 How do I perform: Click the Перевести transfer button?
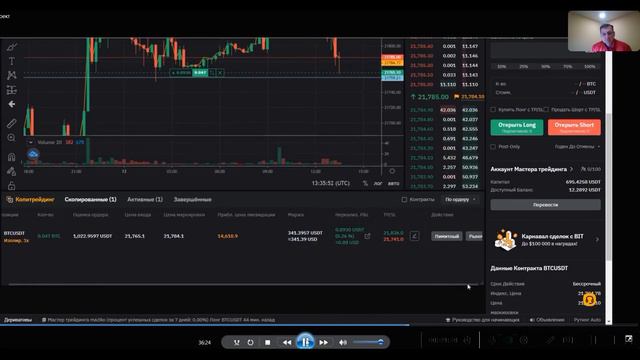(x=545, y=205)
